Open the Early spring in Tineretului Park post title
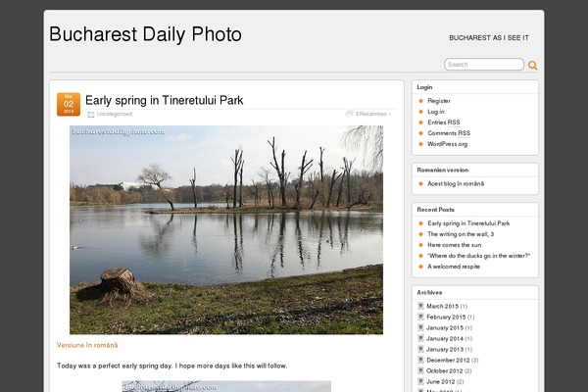Screen dimensions: 588x392 [x=165, y=100]
